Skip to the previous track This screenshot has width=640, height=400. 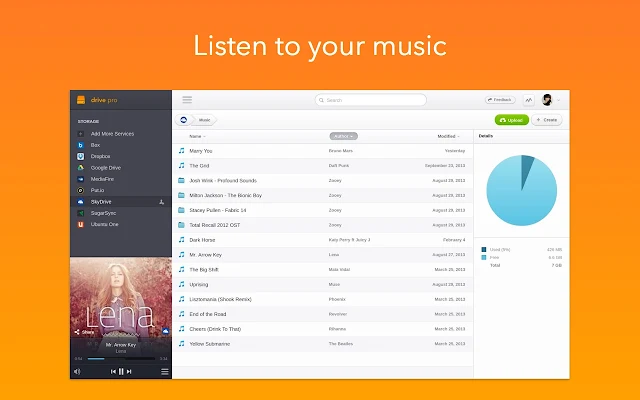tap(113, 371)
